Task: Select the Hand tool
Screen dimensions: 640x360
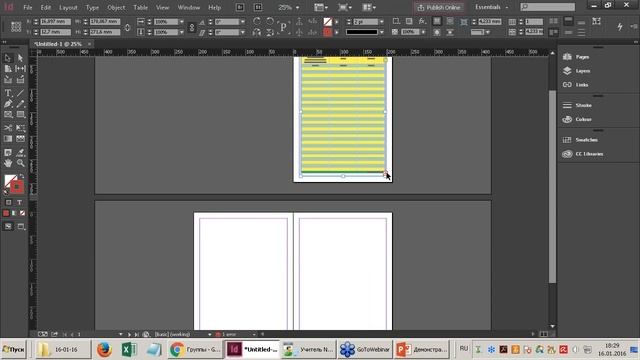Action: pyautogui.click(x=8, y=163)
